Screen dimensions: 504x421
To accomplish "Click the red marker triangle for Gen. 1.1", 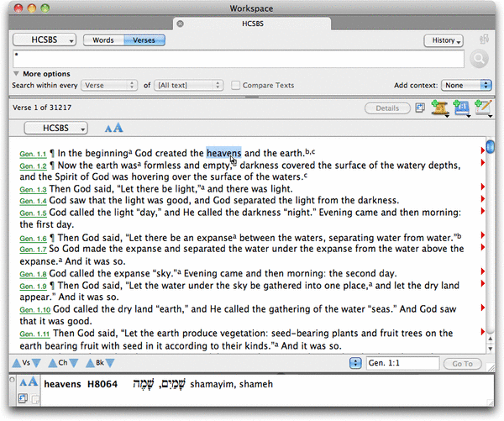I will click(482, 150).
